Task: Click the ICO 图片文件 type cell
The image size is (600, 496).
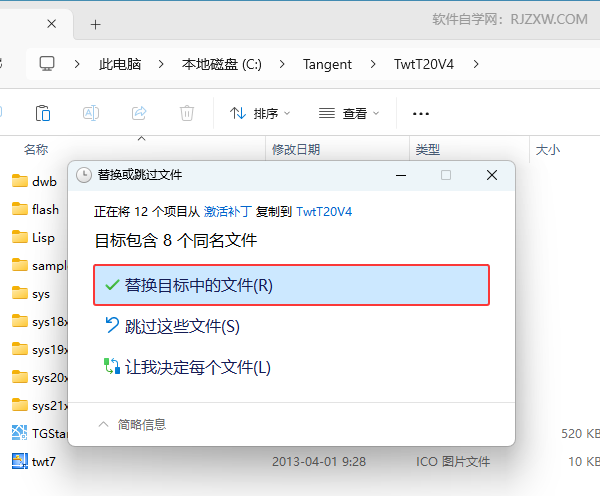Action: tap(453, 462)
